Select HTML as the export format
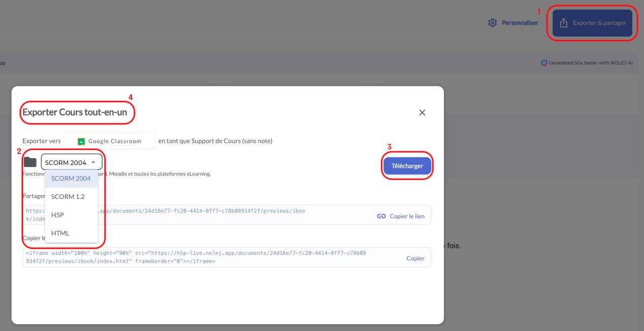Image resolution: width=644 pixels, height=331 pixels. [60, 234]
